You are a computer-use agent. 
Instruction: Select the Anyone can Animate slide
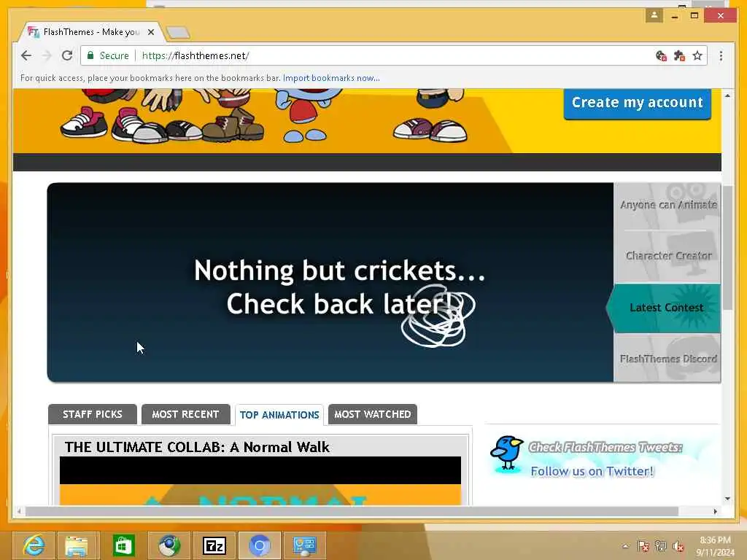point(667,205)
